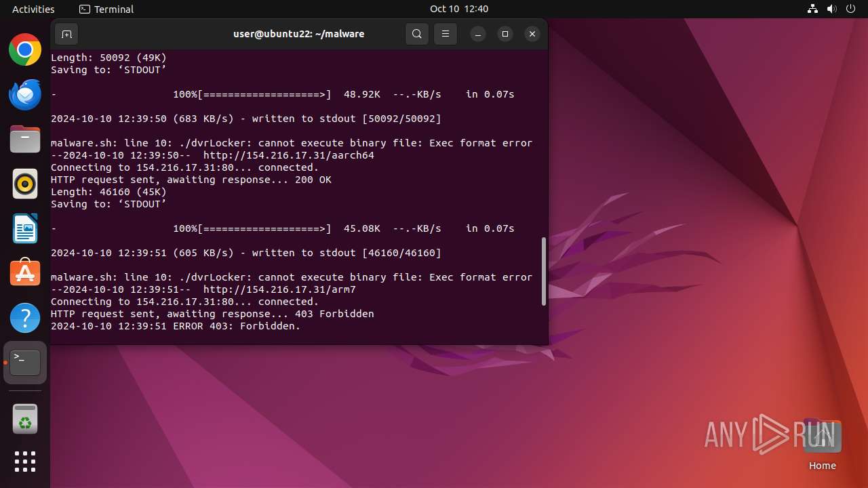Screen dimensions: 868x488
Task: Open the Files manager from the dock
Action: (25, 139)
